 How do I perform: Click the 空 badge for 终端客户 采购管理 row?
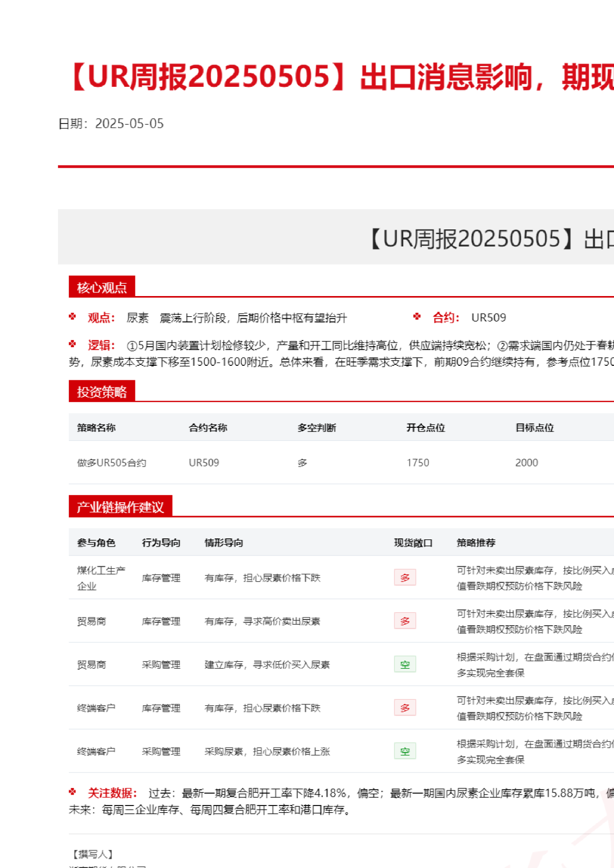point(405,751)
